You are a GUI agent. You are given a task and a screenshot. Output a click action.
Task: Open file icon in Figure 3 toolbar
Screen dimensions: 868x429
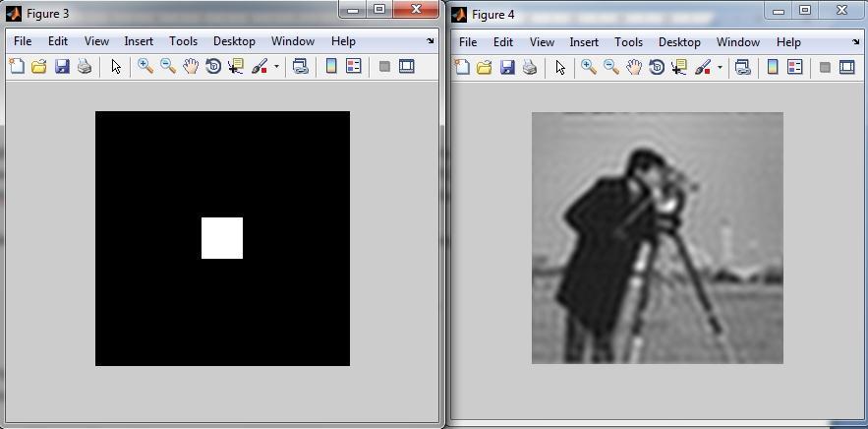38,67
